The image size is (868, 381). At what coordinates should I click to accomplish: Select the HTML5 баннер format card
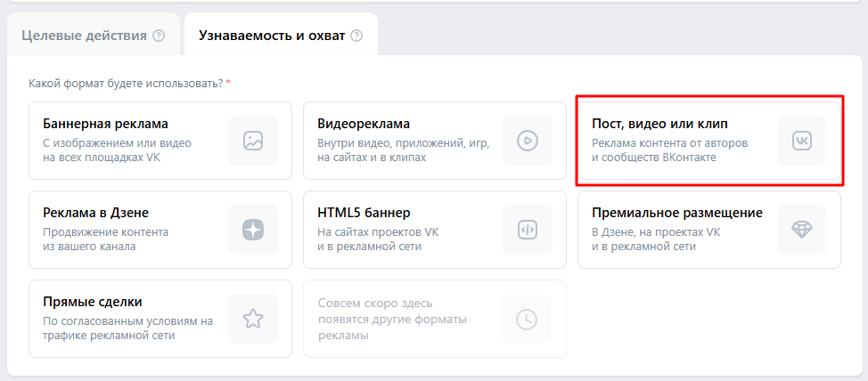tap(435, 230)
